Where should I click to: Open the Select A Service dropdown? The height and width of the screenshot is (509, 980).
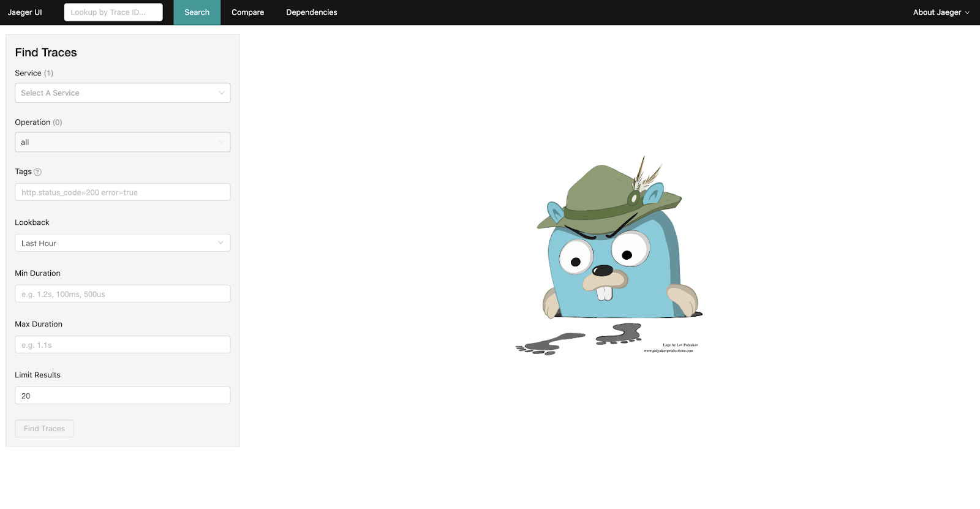(x=123, y=93)
